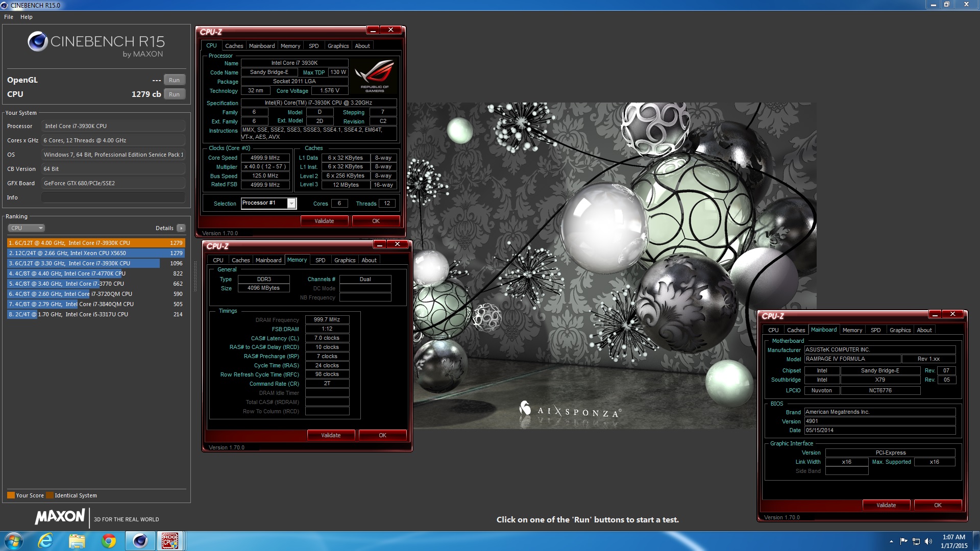Open Graphics tab in Memory CPU-Z window
The image size is (980, 551).
pyautogui.click(x=345, y=260)
